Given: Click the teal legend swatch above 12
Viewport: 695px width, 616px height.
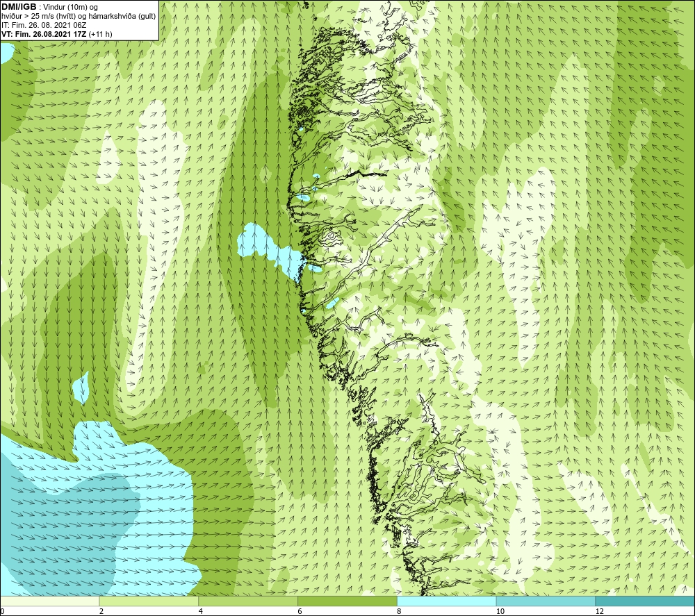Looking at the screenshot, I should [646, 601].
